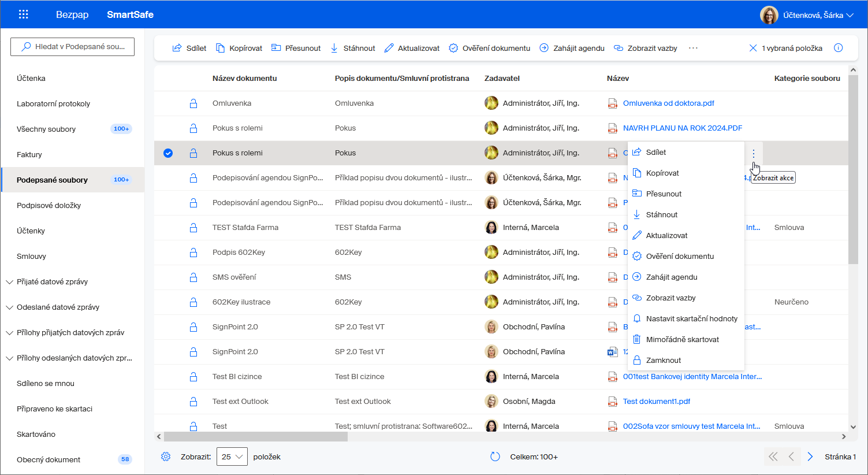Expand Přílohy přijatých datových zpráv
The image size is (868, 475).
9,333
